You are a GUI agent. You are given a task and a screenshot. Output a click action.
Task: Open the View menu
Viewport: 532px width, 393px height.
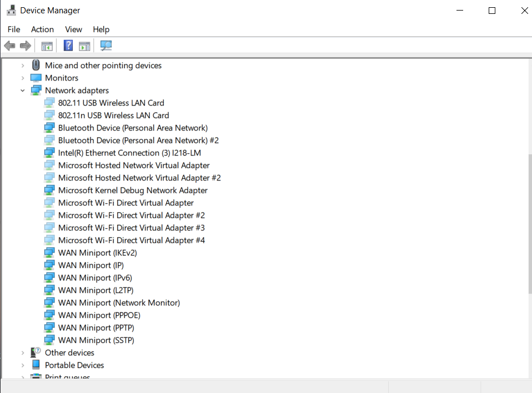coord(73,29)
